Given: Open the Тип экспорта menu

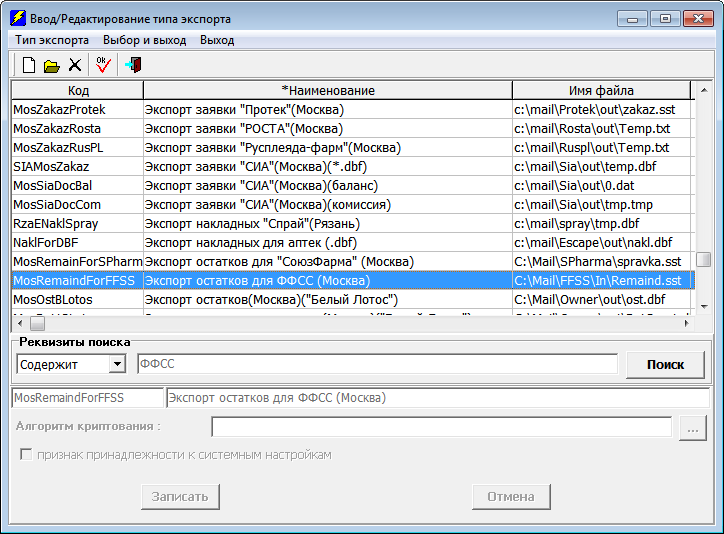Looking at the screenshot, I should click(x=52, y=40).
